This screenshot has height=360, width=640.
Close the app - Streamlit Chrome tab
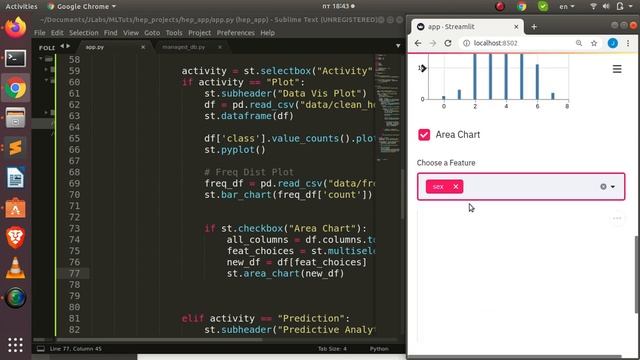tap(516, 27)
